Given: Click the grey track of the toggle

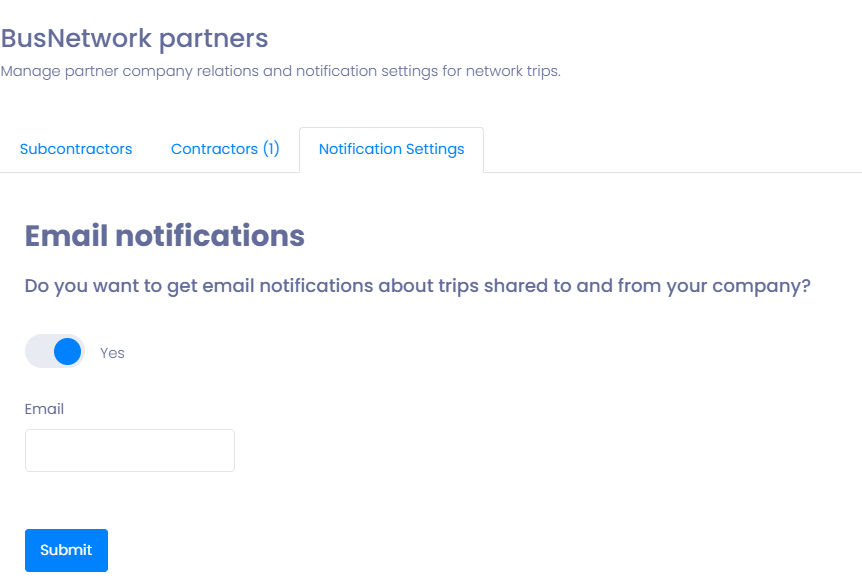Looking at the screenshot, I should pos(38,351).
